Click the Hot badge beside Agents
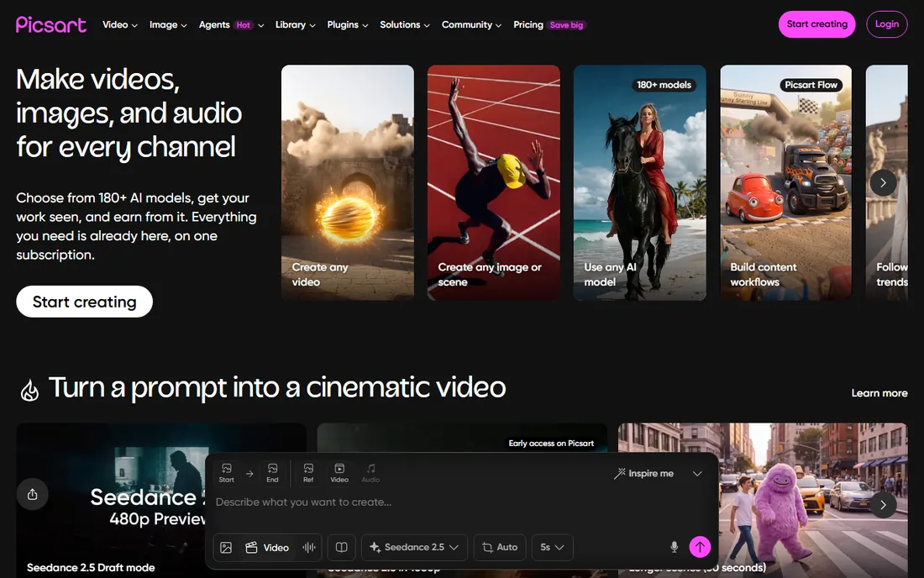The image size is (924, 578). coord(244,24)
